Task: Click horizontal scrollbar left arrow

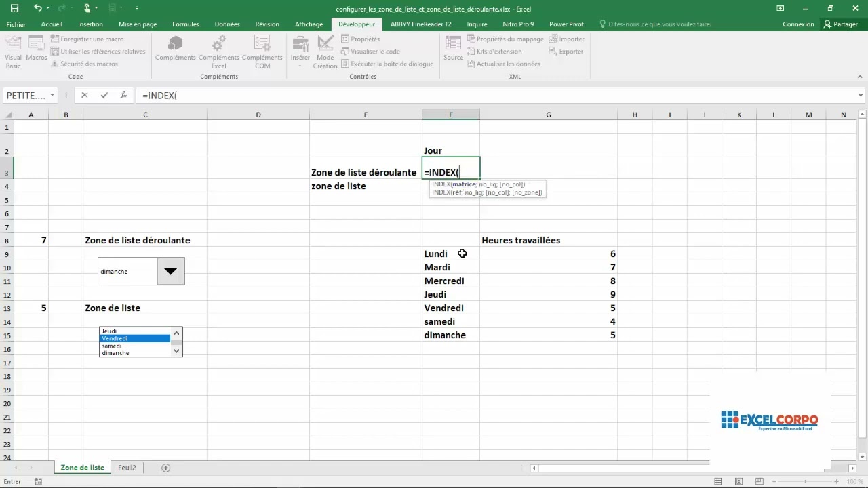Action: point(534,468)
